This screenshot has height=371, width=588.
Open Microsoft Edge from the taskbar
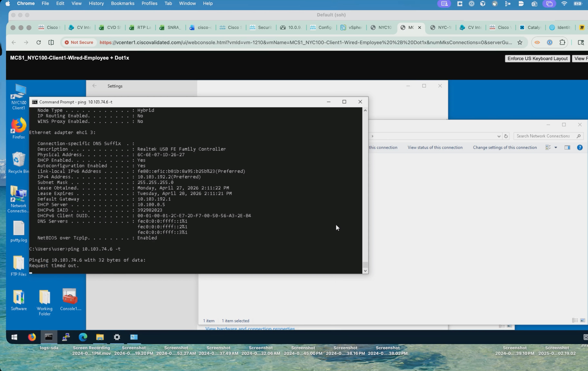(x=83, y=337)
